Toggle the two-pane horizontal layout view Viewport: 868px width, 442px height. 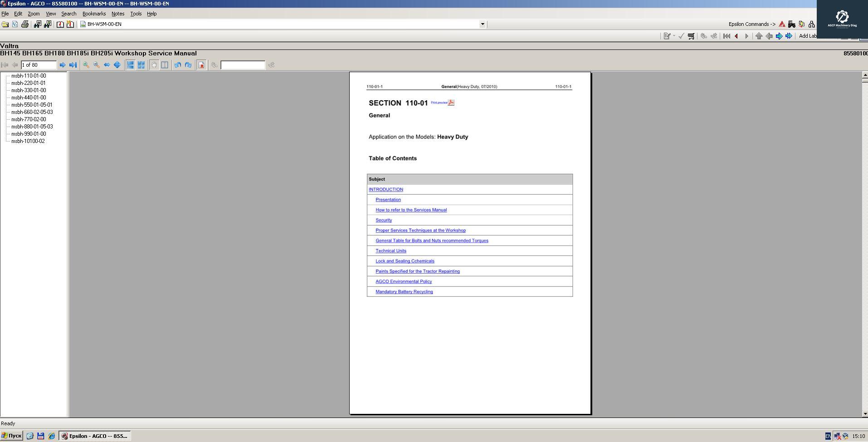coord(131,65)
